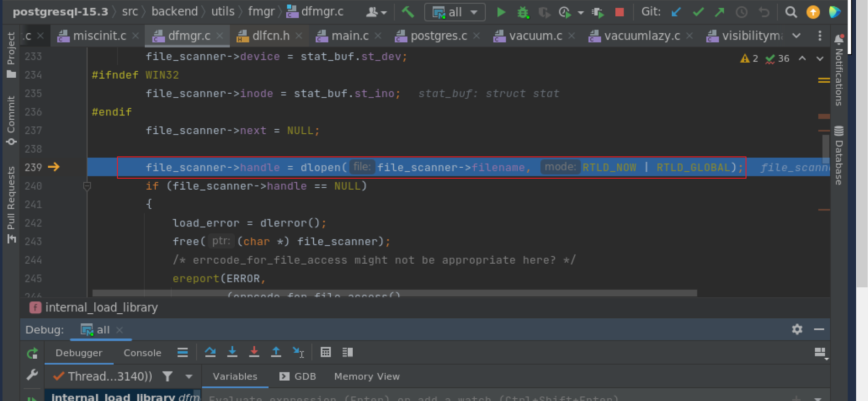868x401 pixels.
Task: Commit changes with the Git green checkmark
Action: tap(698, 12)
